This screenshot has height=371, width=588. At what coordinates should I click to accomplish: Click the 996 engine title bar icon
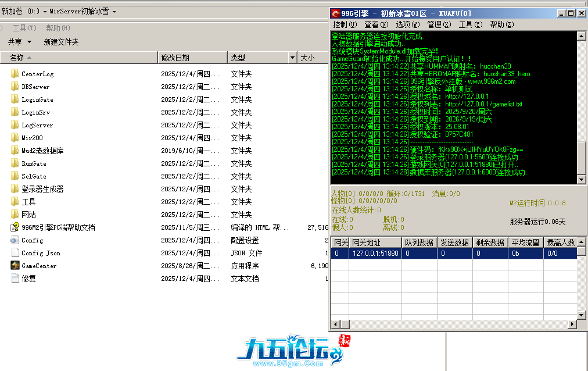(335, 13)
